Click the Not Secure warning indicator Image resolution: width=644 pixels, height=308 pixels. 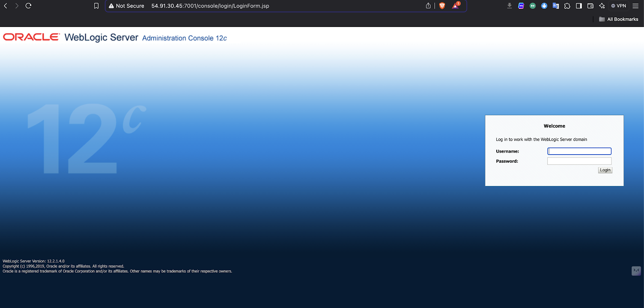tap(126, 6)
